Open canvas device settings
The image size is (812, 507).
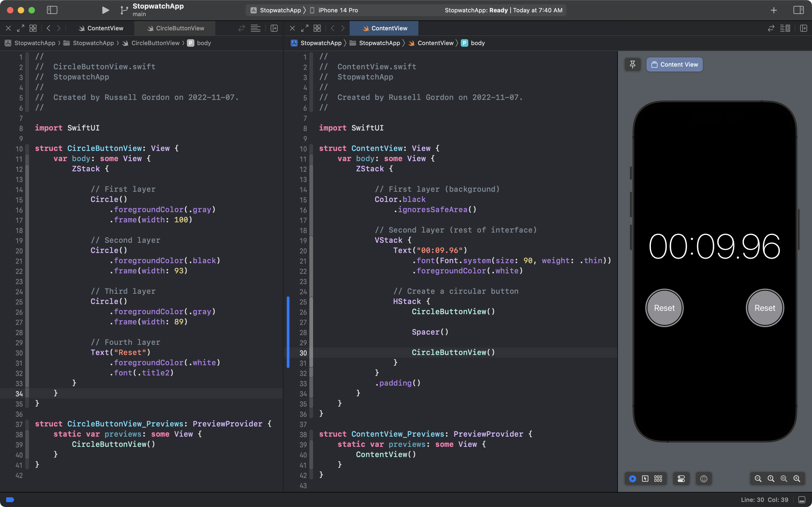681,479
